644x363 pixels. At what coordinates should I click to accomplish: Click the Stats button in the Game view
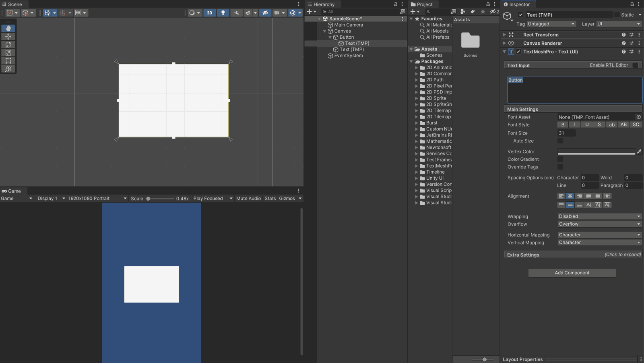(x=270, y=198)
